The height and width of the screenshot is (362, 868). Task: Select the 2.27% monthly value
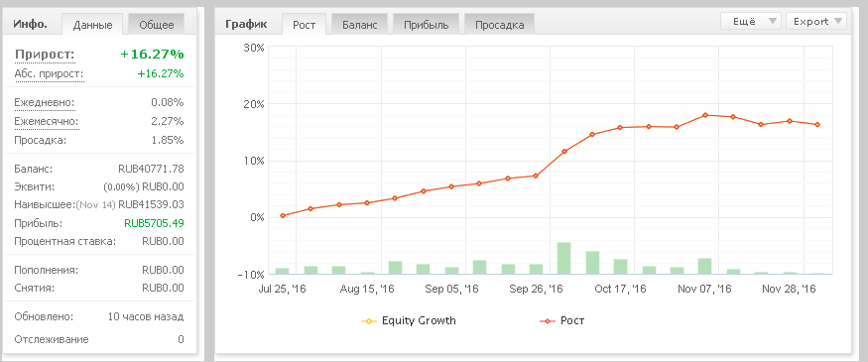click(168, 121)
